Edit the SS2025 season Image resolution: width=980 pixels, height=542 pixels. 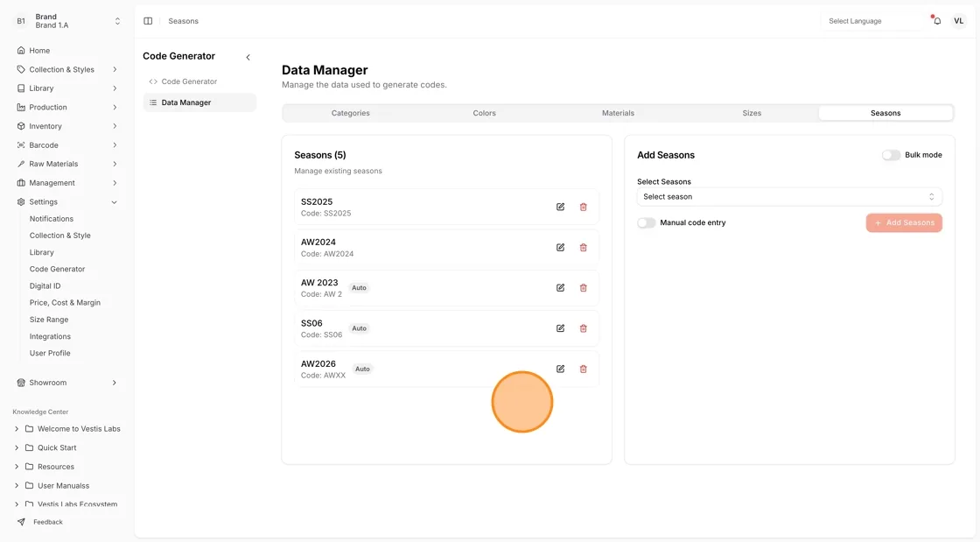point(560,207)
